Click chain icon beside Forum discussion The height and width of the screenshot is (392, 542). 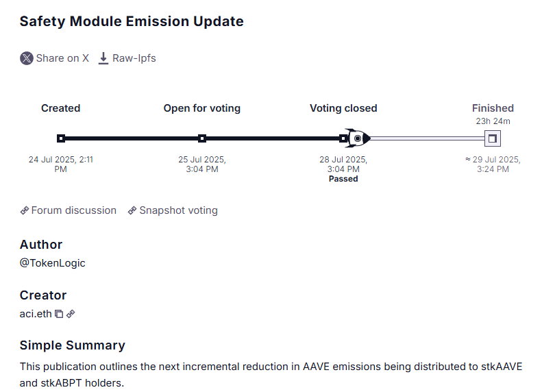(25, 210)
